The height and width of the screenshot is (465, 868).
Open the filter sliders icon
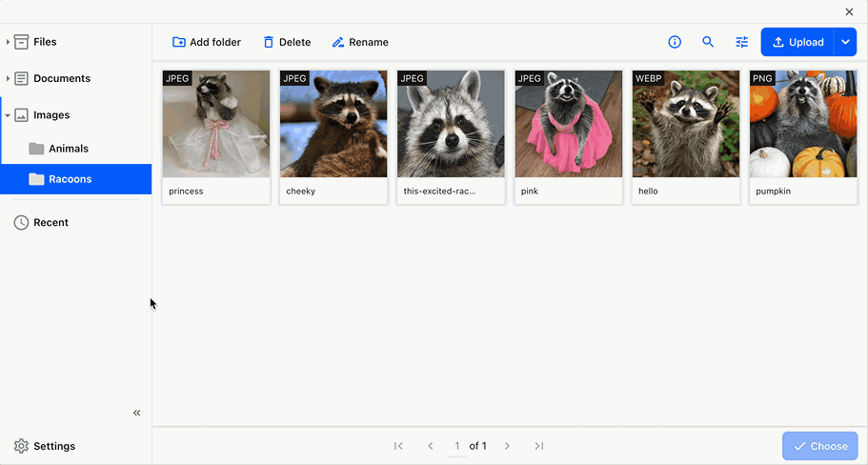(741, 42)
